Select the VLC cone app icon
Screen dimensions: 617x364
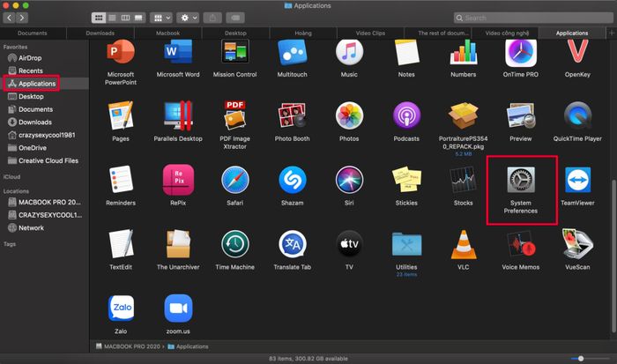pos(463,244)
